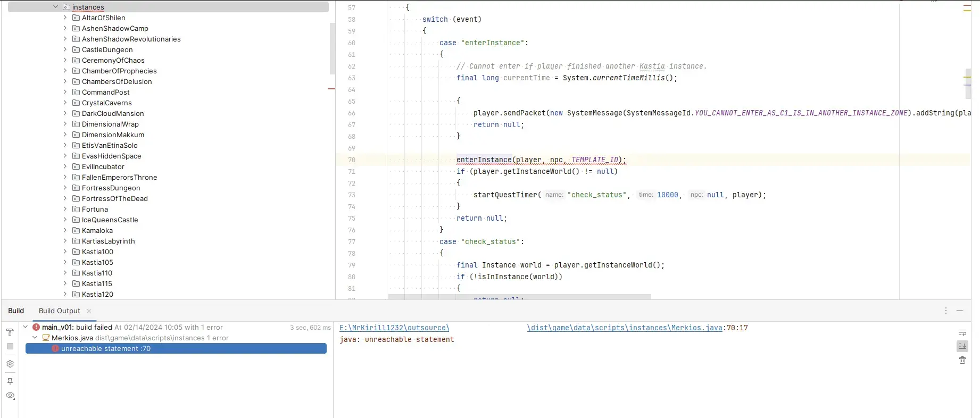Screen dimensions: 980x418
Task: Open Build panel options three-dot menu
Action: (945, 311)
